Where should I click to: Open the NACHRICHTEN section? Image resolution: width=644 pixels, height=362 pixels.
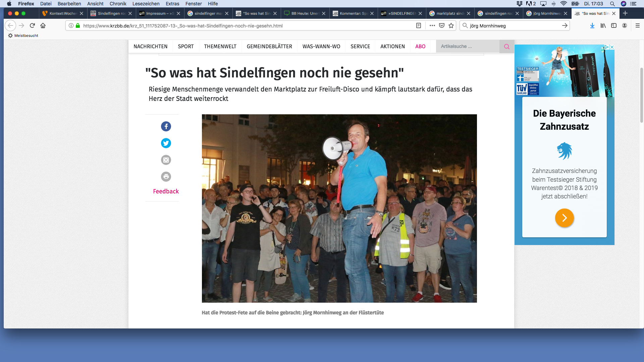pyautogui.click(x=151, y=47)
